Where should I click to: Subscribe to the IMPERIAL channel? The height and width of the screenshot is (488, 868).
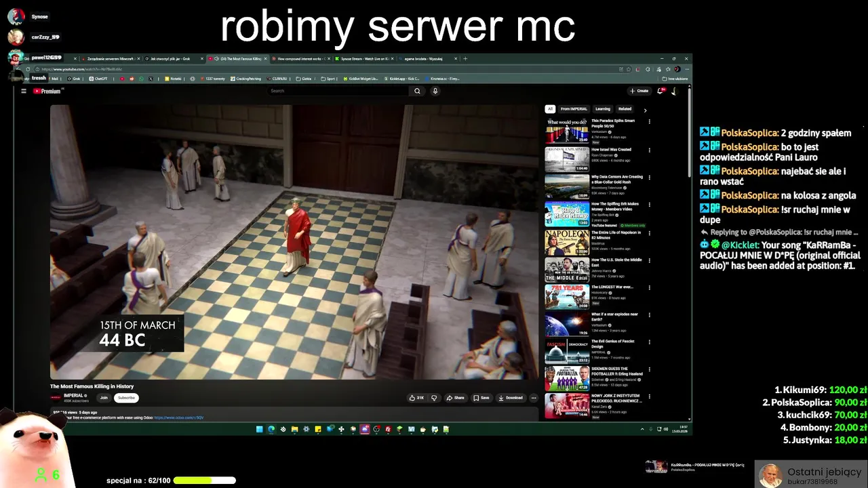click(126, 398)
